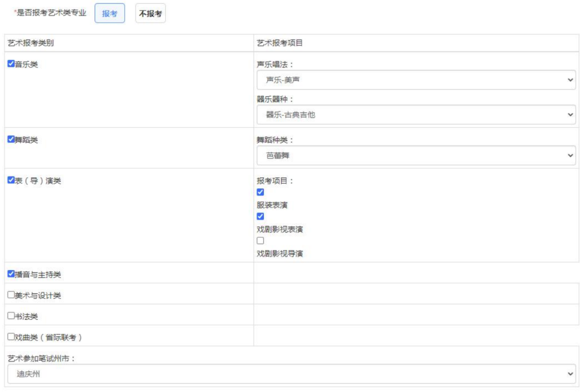583x392 pixels.
Task: Open the 舞蹈种类 dropdown showing 芭蕾舞
Action: coord(416,155)
